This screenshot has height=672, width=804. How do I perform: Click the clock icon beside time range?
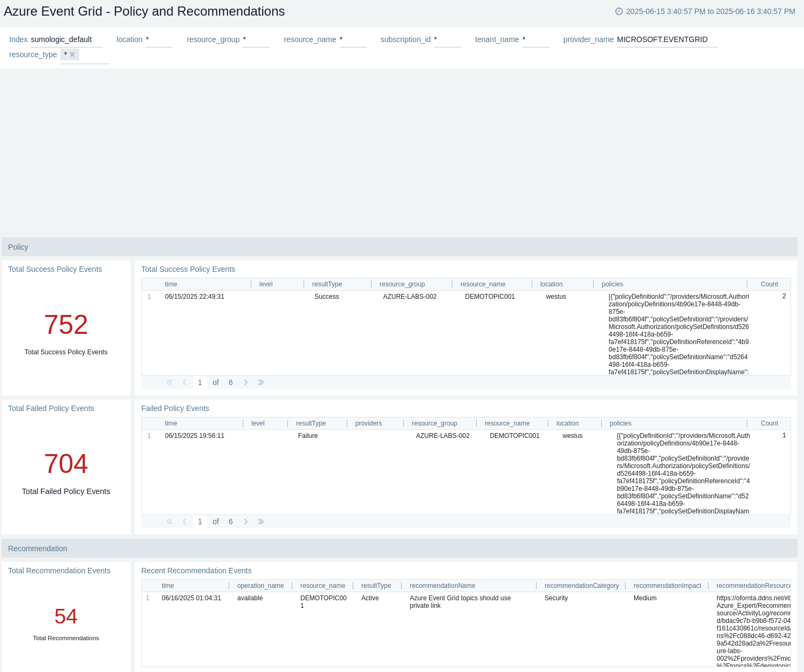(x=619, y=11)
